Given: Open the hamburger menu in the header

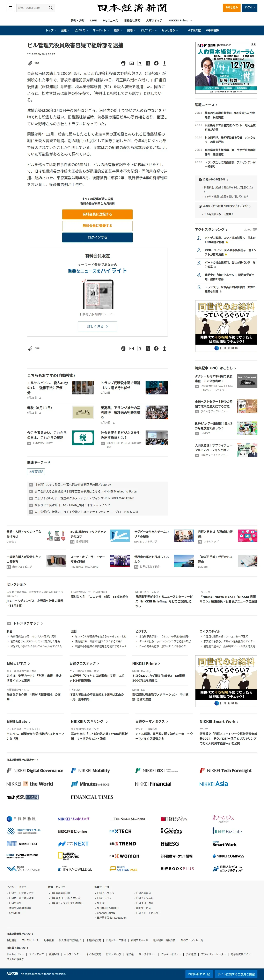Looking at the screenshot, I should pos(10,8).
